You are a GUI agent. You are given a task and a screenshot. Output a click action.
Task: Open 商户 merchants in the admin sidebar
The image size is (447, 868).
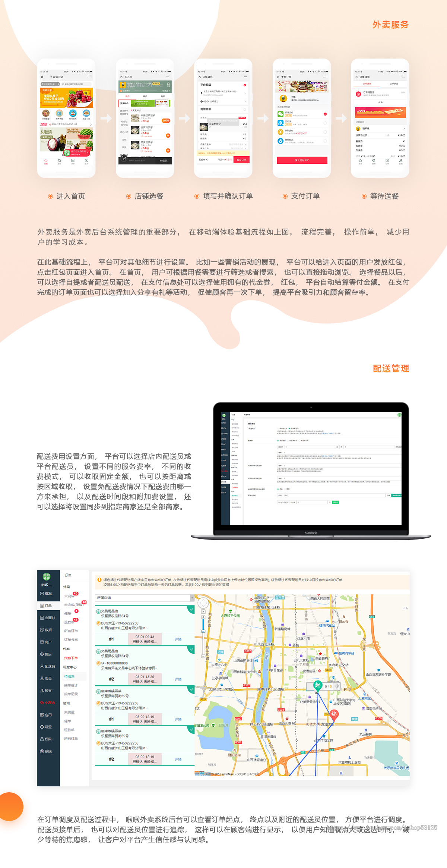click(x=46, y=642)
